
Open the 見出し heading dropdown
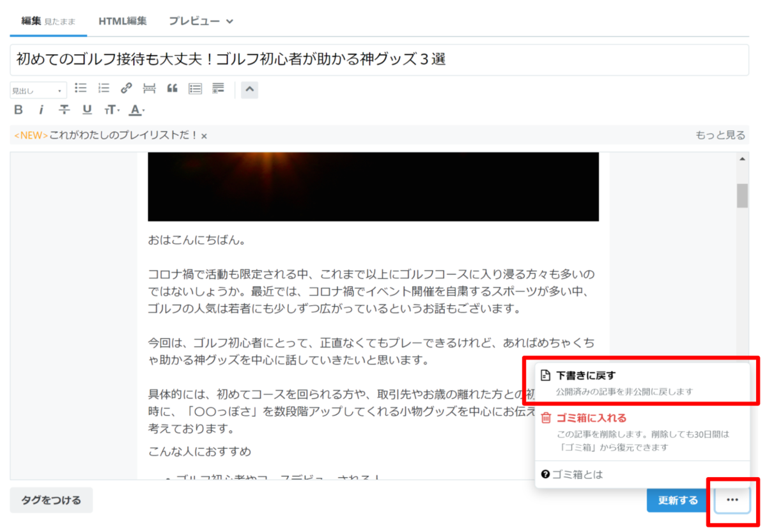[38, 91]
